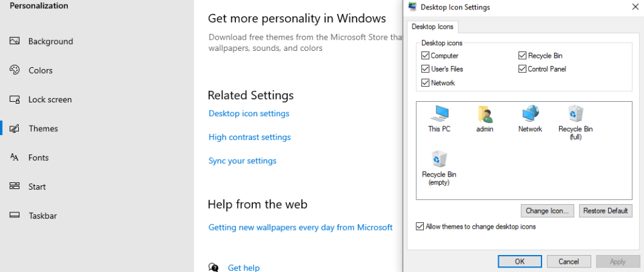Open Getting new wallpapers every day link
This screenshot has height=272, width=644.
point(301,227)
